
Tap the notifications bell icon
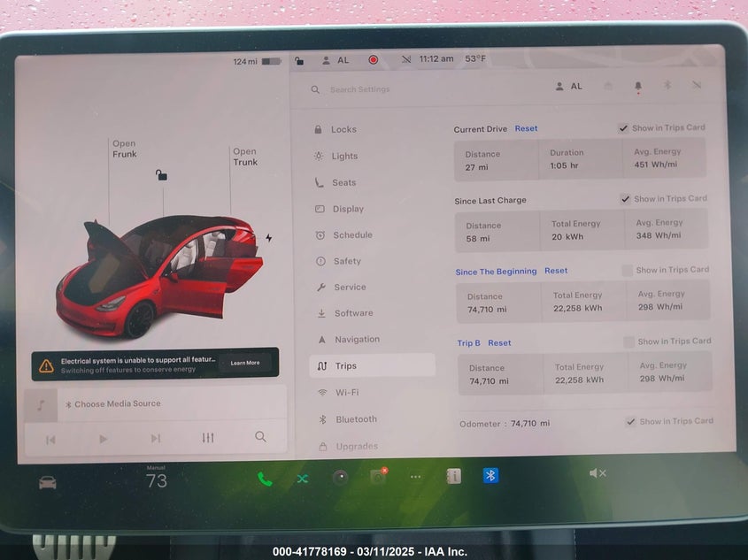[637, 87]
